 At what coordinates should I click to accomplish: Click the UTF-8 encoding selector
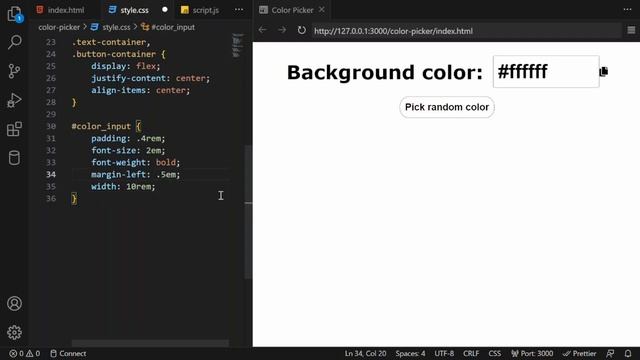444,353
